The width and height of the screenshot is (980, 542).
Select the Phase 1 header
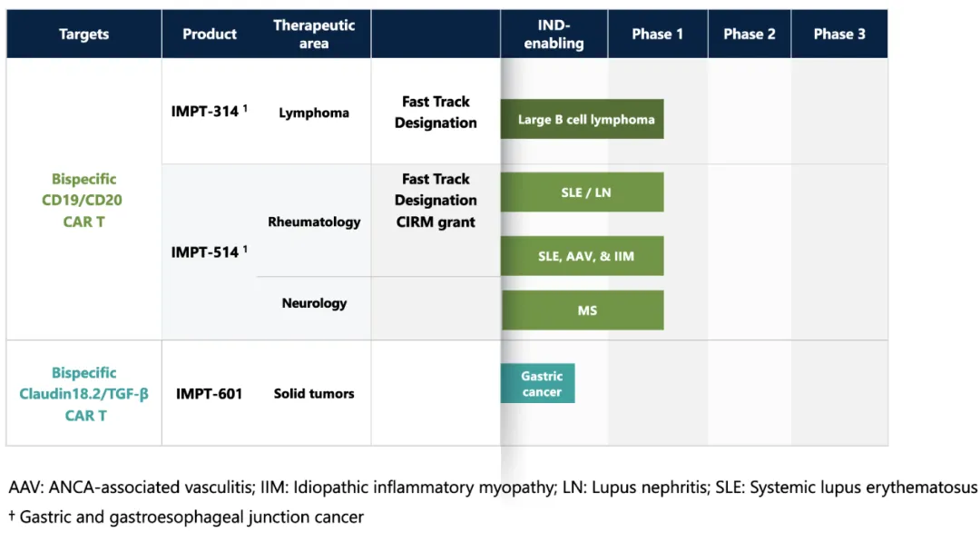[x=658, y=34]
